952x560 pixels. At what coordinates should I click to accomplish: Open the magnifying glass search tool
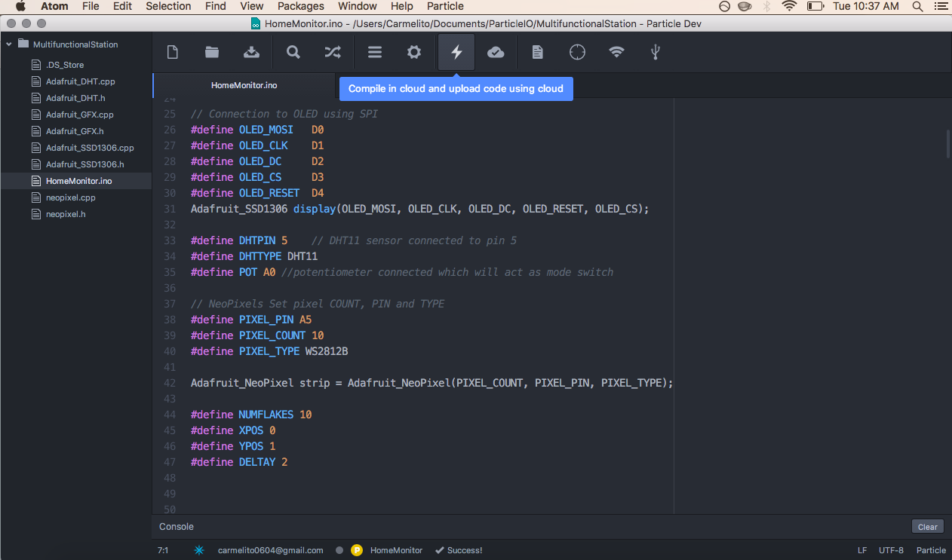click(x=293, y=52)
